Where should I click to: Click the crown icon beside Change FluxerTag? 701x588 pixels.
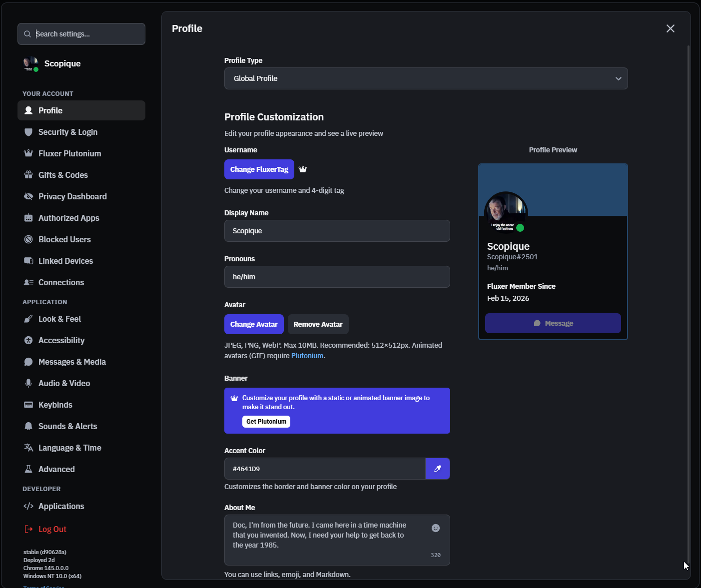point(303,169)
